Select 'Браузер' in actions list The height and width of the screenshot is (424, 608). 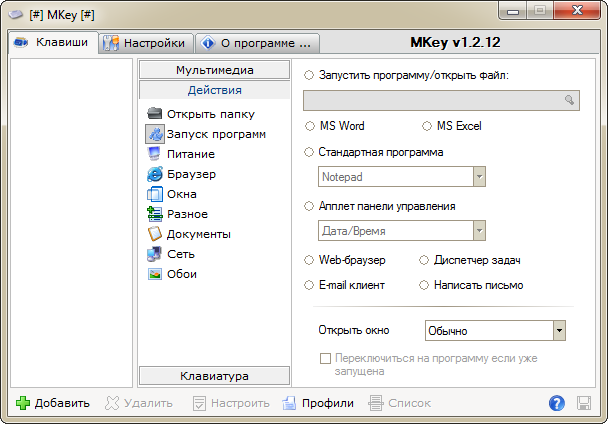tap(191, 174)
